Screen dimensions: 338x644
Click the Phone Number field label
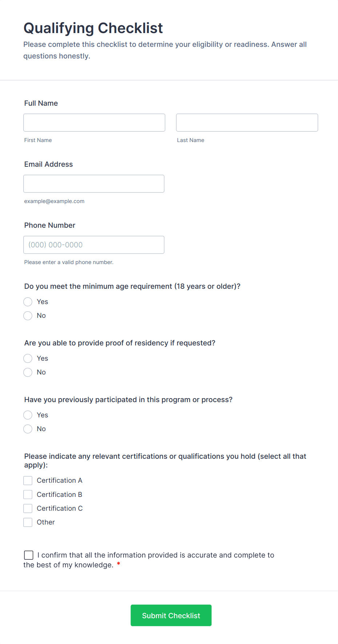click(50, 225)
